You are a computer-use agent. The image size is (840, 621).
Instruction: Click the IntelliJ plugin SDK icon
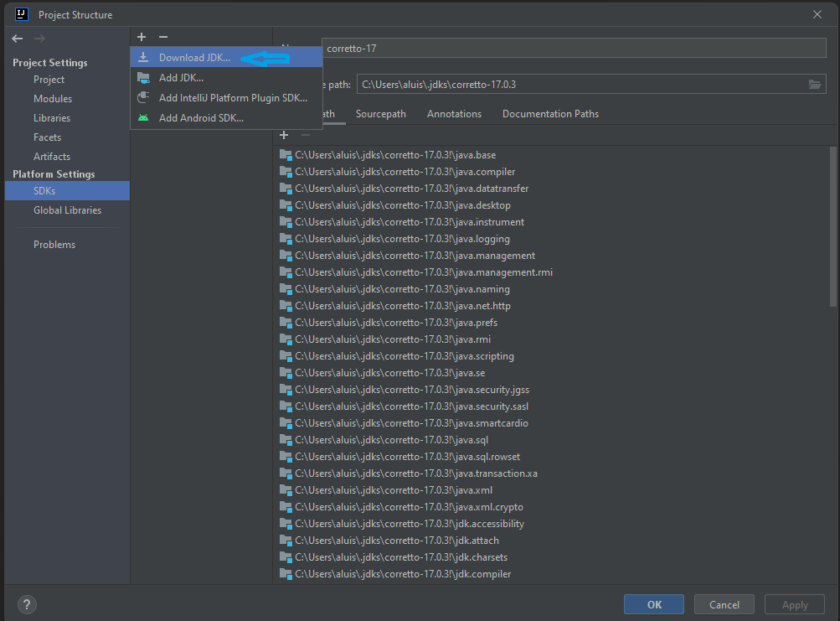(x=143, y=97)
